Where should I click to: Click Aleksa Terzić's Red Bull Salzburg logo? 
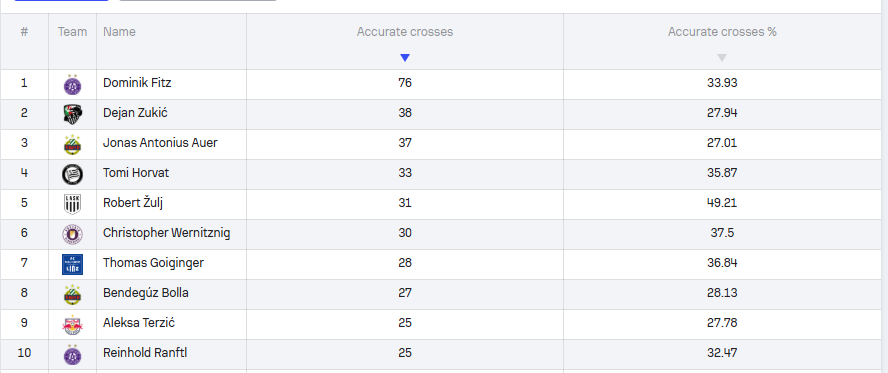tap(72, 324)
